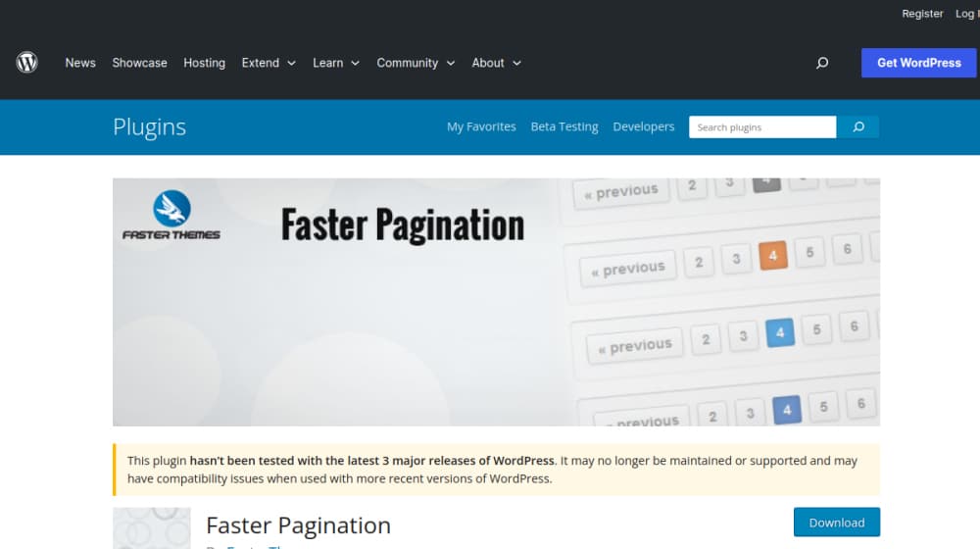Click the Faster Pagination plugin thumbnail icon
This screenshot has height=549, width=980.
pos(152,528)
